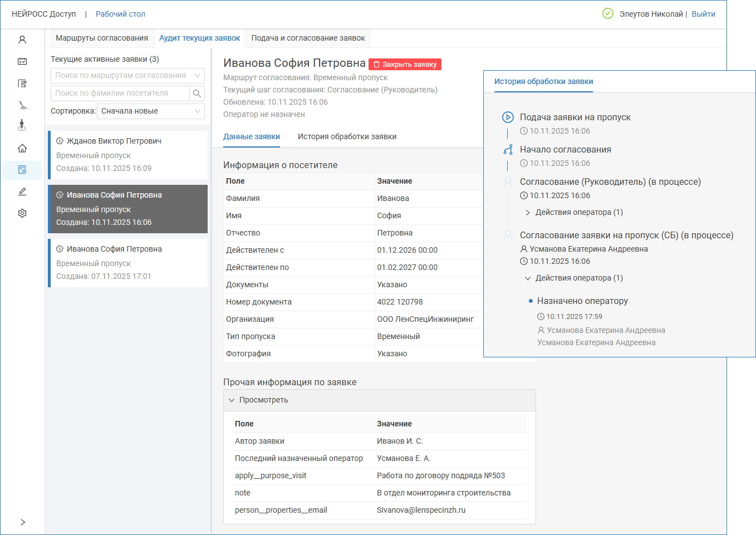Open 'Подача и согласование заявок' tab
Screen dimensions: 756x535
point(308,38)
